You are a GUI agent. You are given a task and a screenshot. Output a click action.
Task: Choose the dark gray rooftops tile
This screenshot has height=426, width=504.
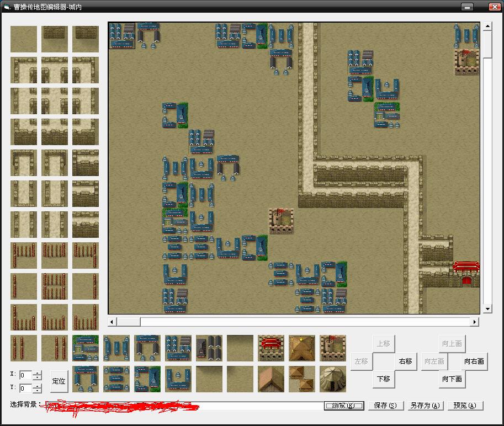coord(209,348)
